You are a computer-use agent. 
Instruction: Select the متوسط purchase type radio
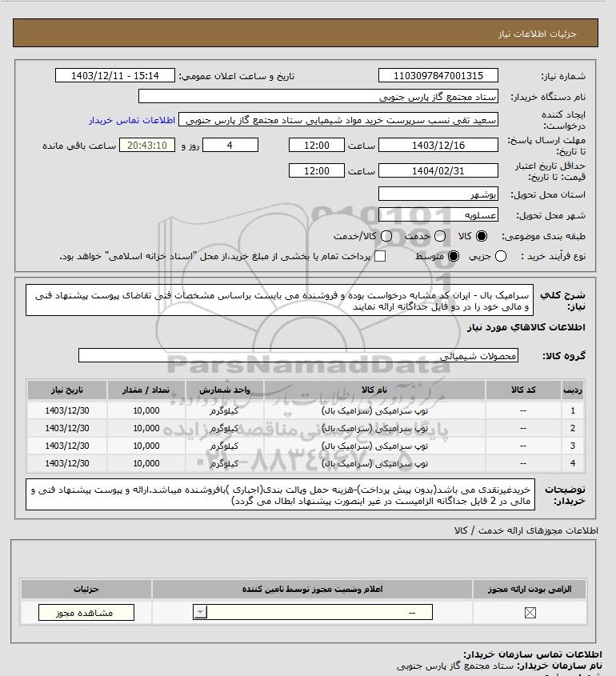click(x=454, y=257)
